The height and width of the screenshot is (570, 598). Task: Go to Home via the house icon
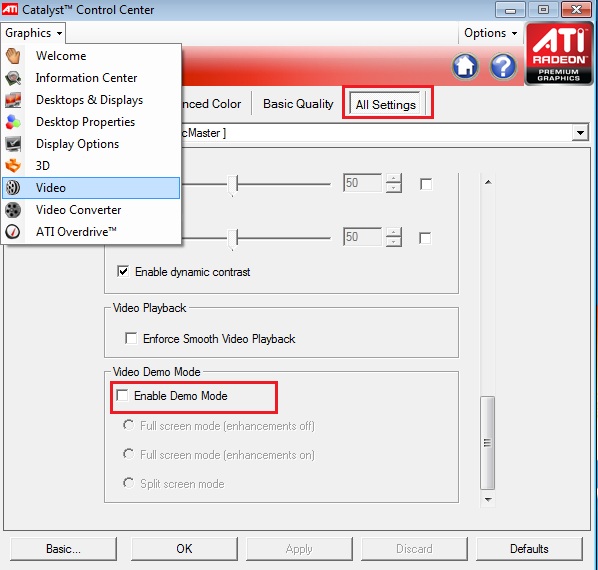coord(465,66)
